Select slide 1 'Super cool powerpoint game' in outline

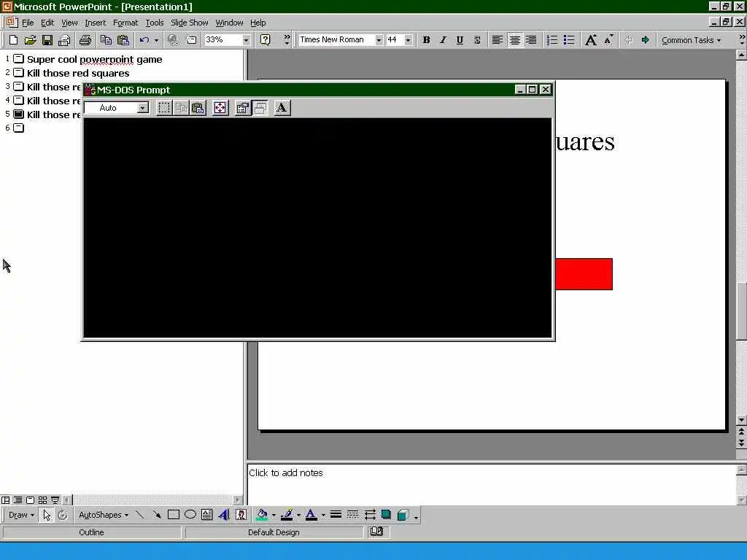[x=94, y=60]
